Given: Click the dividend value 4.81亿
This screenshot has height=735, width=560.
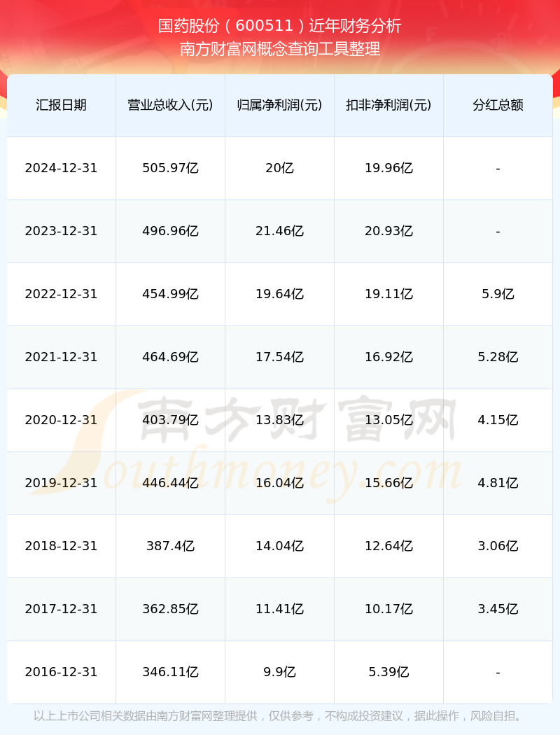Looking at the screenshot, I should [x=498, y=483].
